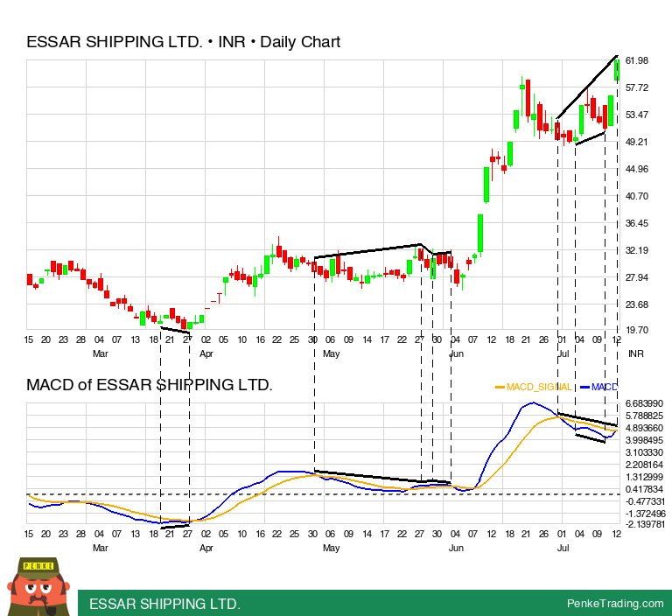The height and width of the screenshot is (616, 672).
Task: Click the 27.94 price axis label
Action: click(x=637, y=277)
